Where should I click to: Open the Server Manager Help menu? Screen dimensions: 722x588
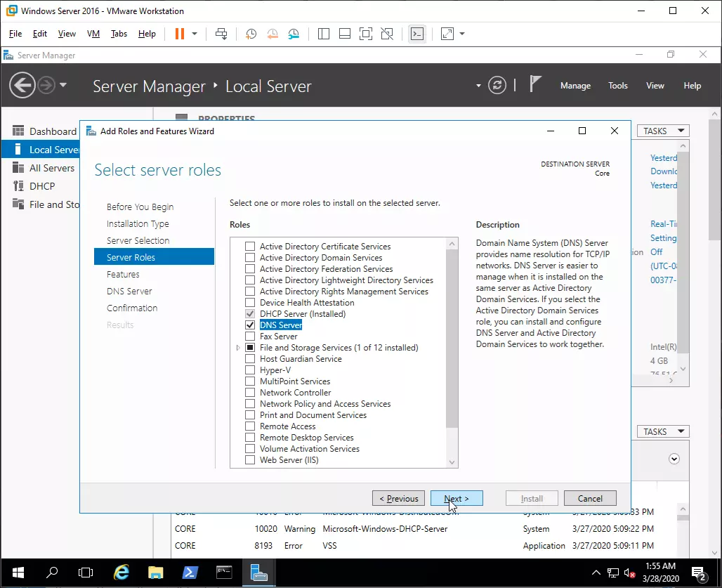coord(692,86)
